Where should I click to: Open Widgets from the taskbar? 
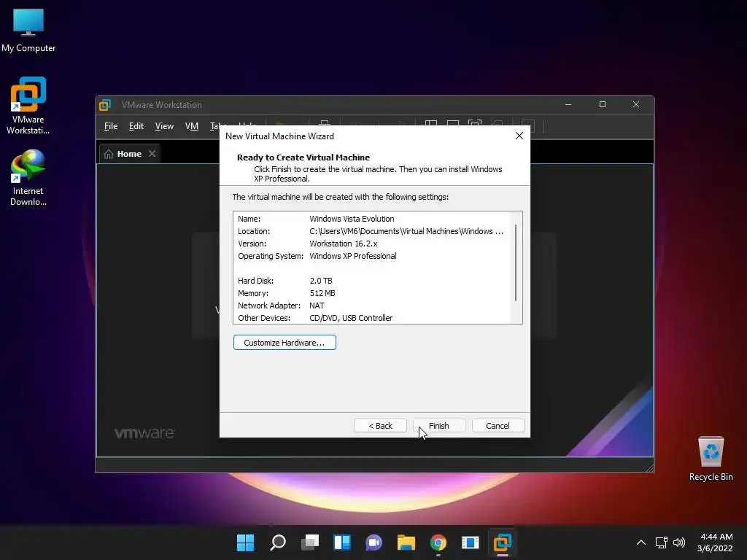tap(342, 542)
